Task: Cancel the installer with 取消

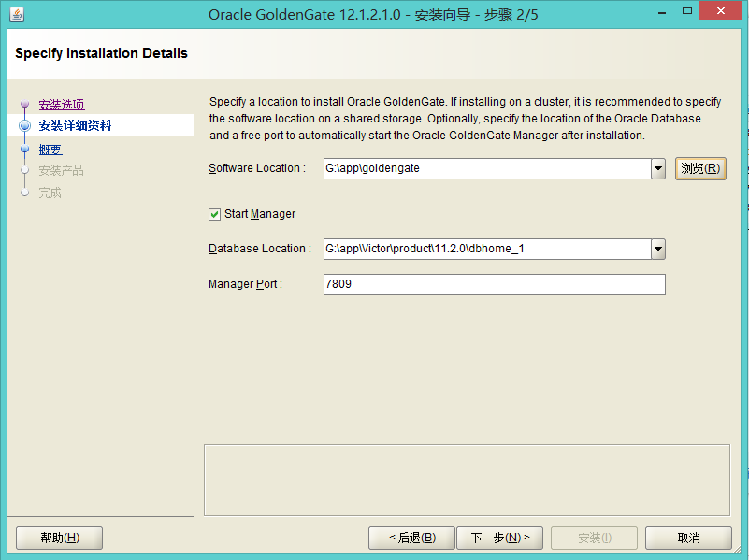Action: (688, 538)
